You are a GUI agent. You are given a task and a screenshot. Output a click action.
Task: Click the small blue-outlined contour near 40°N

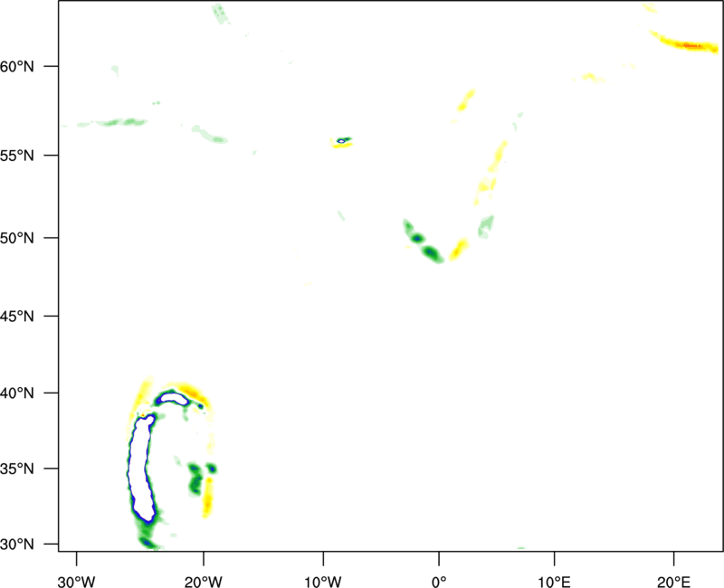[173, 398]
